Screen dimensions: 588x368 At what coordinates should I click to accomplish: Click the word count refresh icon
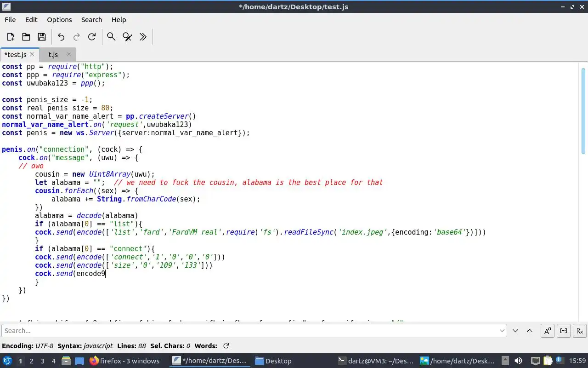click(226, 346)
